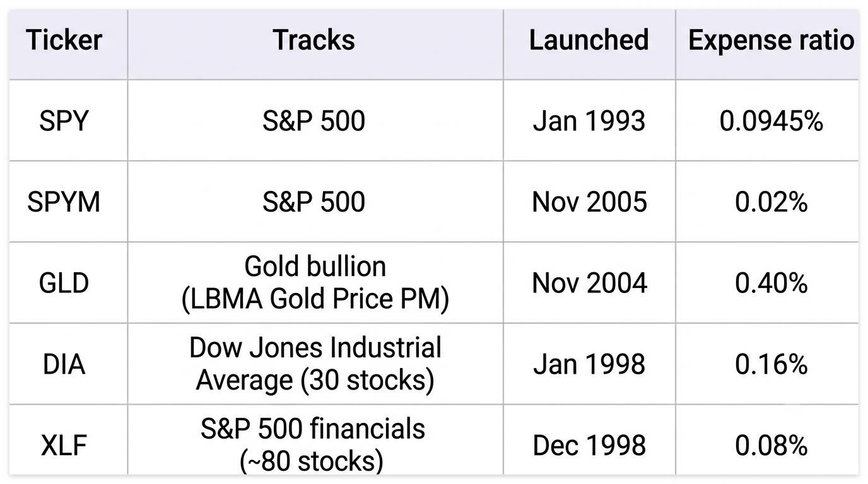
Task: Select the DIA ticker cell
Action: 64,364
